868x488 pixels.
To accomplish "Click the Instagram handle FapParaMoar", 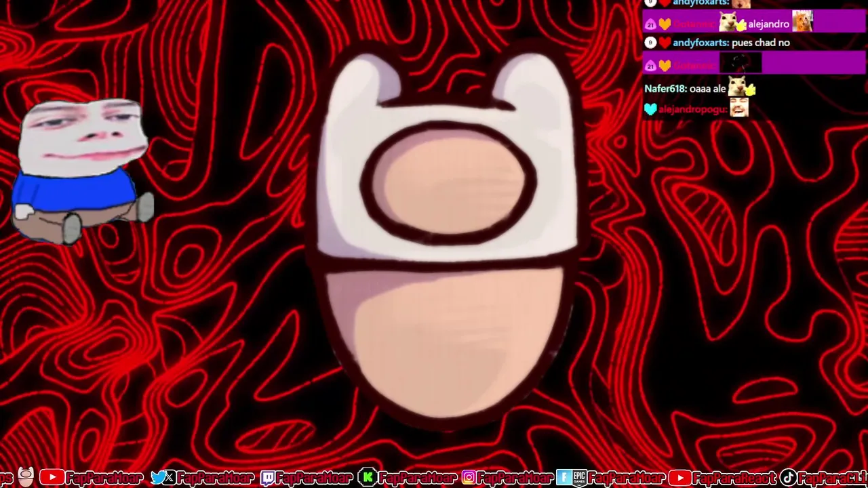I will coord(515,478).
